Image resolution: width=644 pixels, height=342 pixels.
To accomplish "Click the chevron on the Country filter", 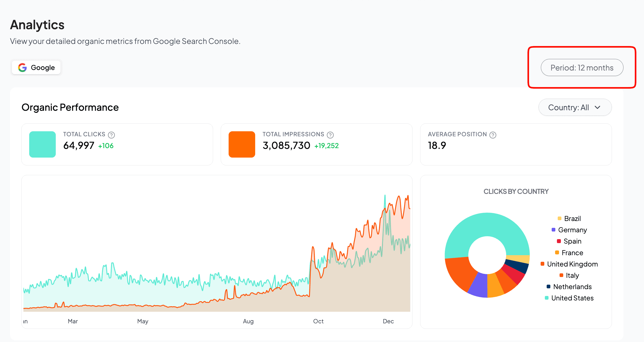I will tap(597, 107).
